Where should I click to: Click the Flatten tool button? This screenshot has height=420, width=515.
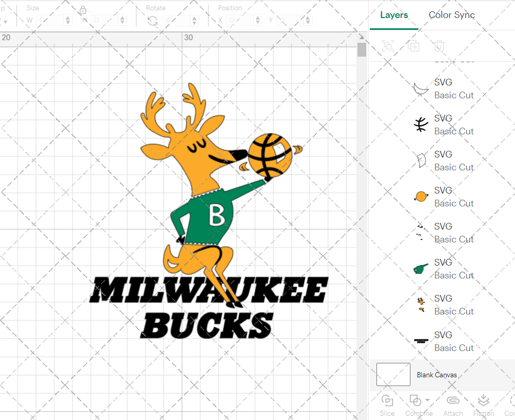pyautogui.click(x=484, y=406)
